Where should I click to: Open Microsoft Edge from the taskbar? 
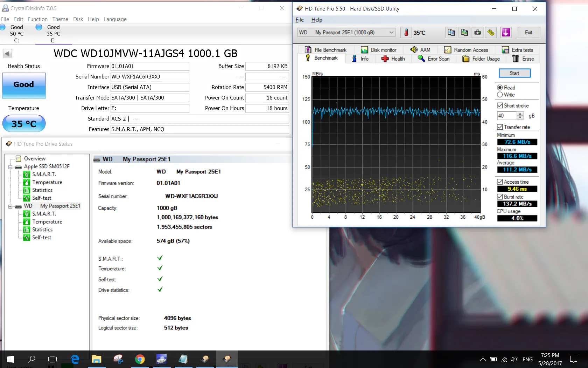75,359
